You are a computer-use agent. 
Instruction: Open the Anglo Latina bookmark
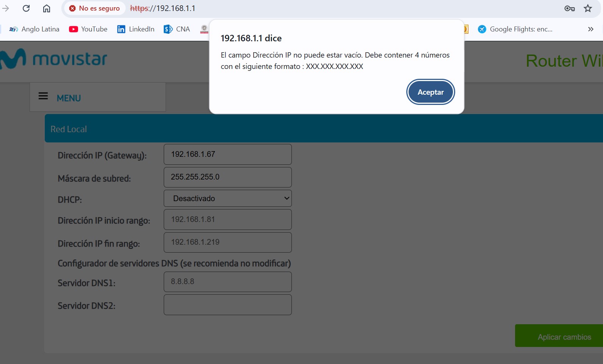34,29
